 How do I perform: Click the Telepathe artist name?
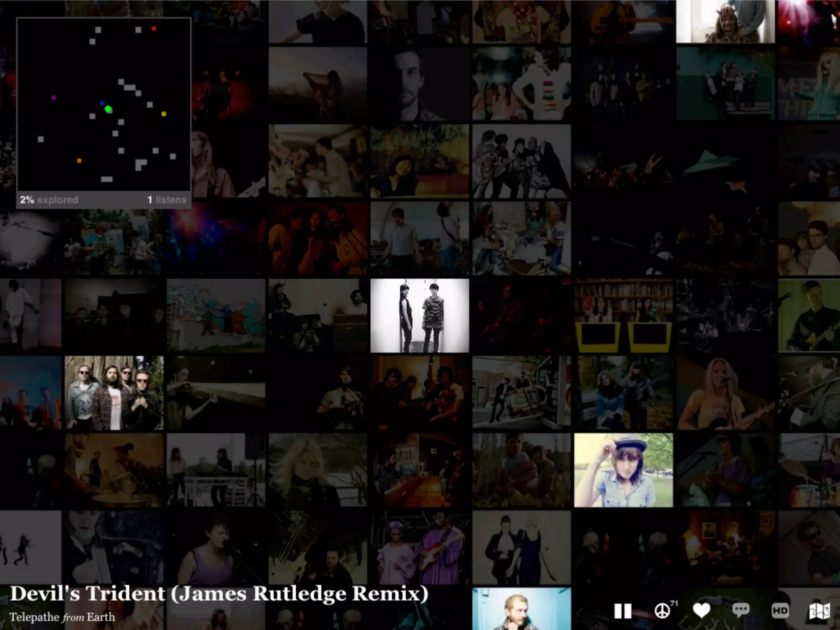35,617
